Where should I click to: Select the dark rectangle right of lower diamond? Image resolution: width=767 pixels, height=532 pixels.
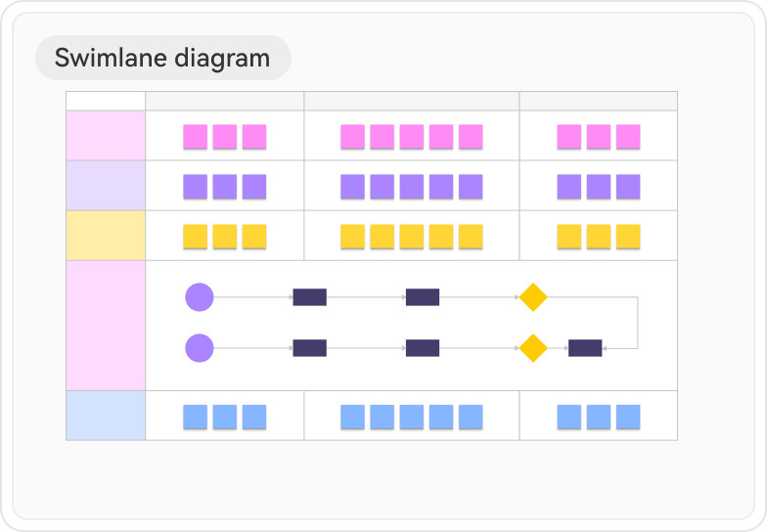coord(585,347)
